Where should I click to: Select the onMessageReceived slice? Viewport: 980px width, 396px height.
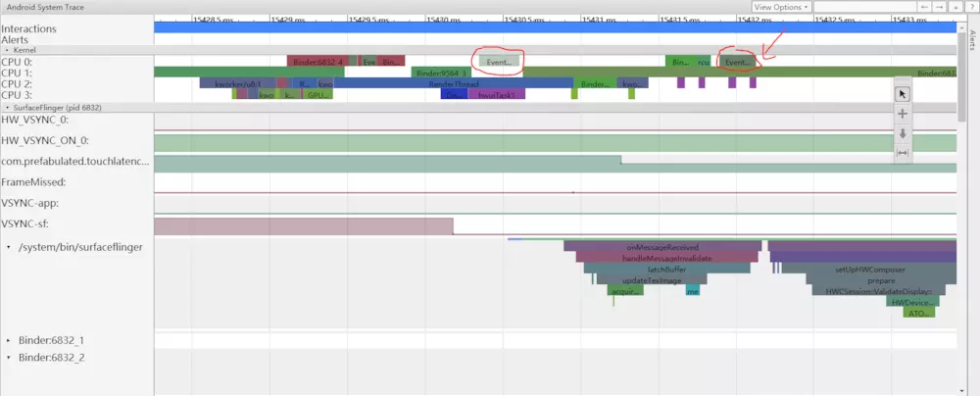pyautogui.click(x=662, y=246)
